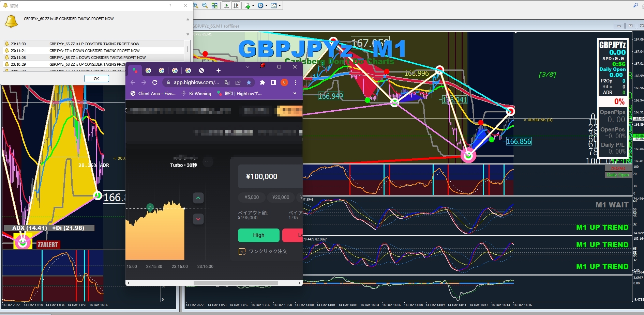Switch to the globe icon tab

point(201,70)
